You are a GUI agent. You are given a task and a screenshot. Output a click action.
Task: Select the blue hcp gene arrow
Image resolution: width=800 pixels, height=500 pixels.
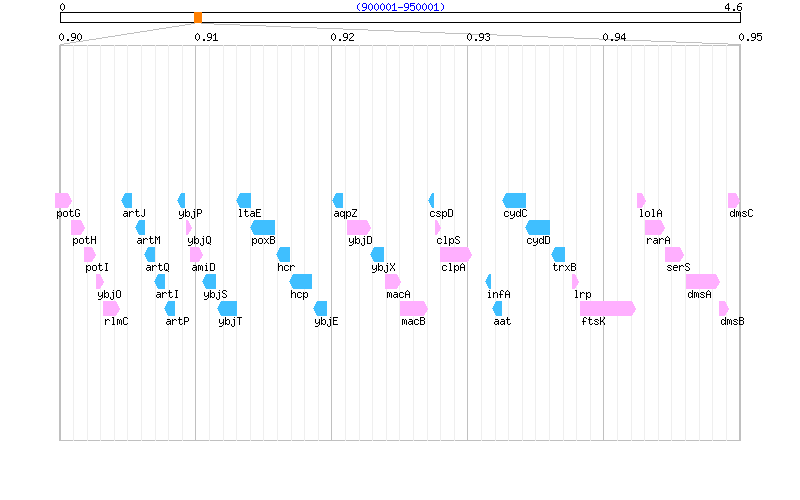coord(301,281)
